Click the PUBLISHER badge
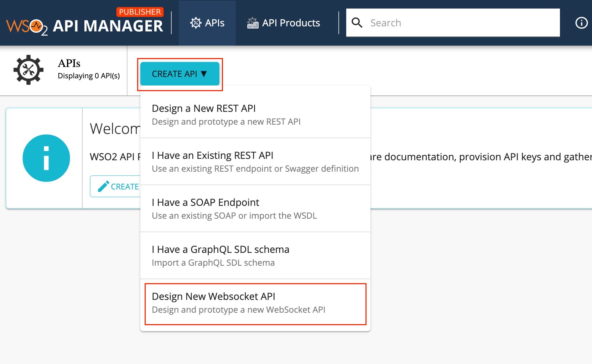This screenshot has width=592, height=364. (140, 12)
